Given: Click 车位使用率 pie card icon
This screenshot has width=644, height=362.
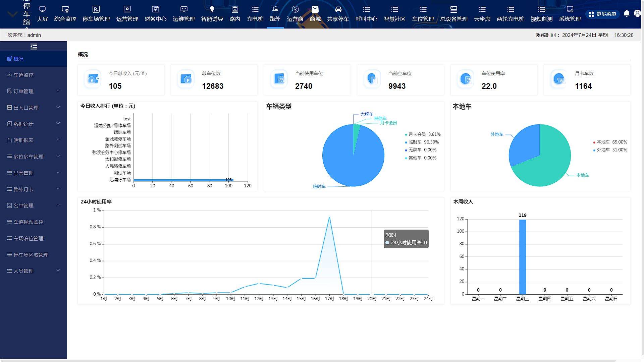Looking at the screenshot, I should pos(466,79).
